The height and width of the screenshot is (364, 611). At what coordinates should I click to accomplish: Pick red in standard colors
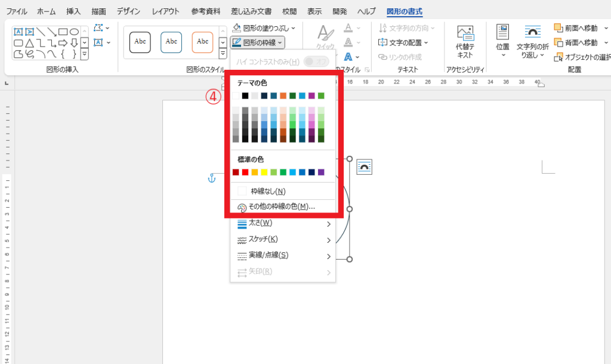click(245, 172)
